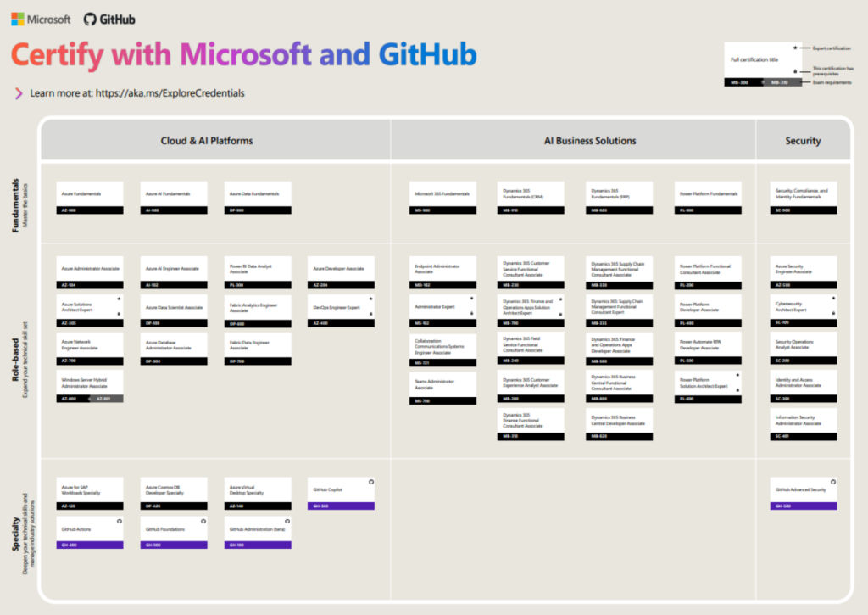This screenshot has height=615, width=868.
Task: Select the Security column header
Action: point(803,141)
